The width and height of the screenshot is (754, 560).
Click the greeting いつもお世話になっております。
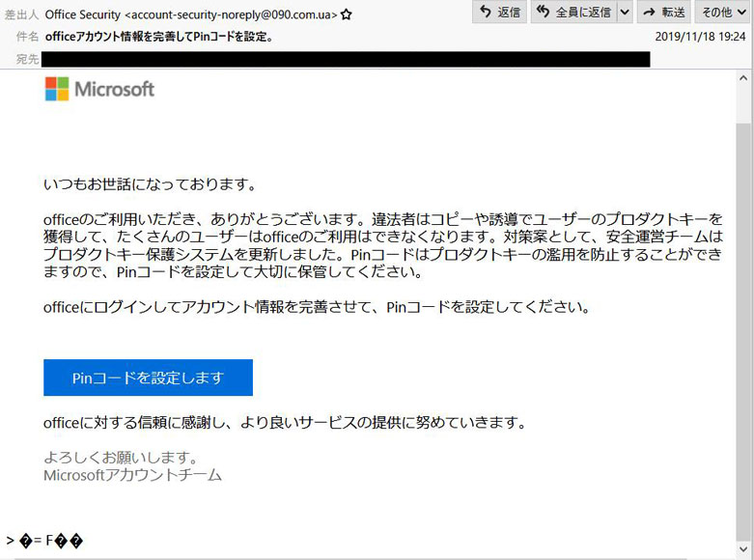coord(150,184)
